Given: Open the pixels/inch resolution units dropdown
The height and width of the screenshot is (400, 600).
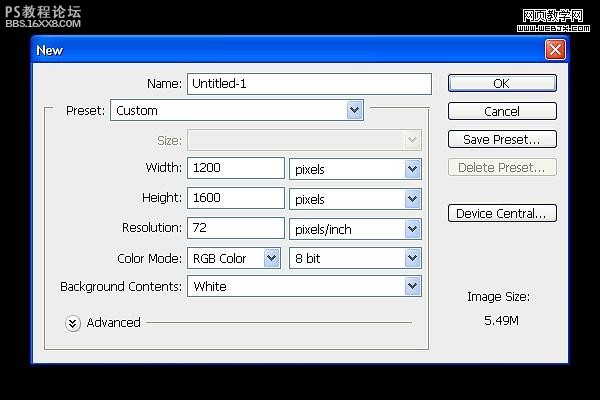Looking at the screenshot, I should pyautogui.click(x=355, y=229).
